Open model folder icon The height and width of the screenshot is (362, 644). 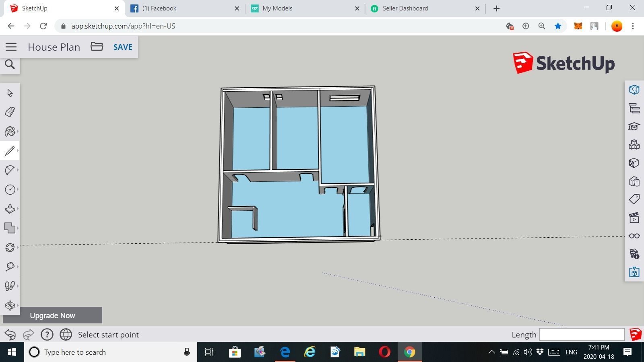click(97, 46)
